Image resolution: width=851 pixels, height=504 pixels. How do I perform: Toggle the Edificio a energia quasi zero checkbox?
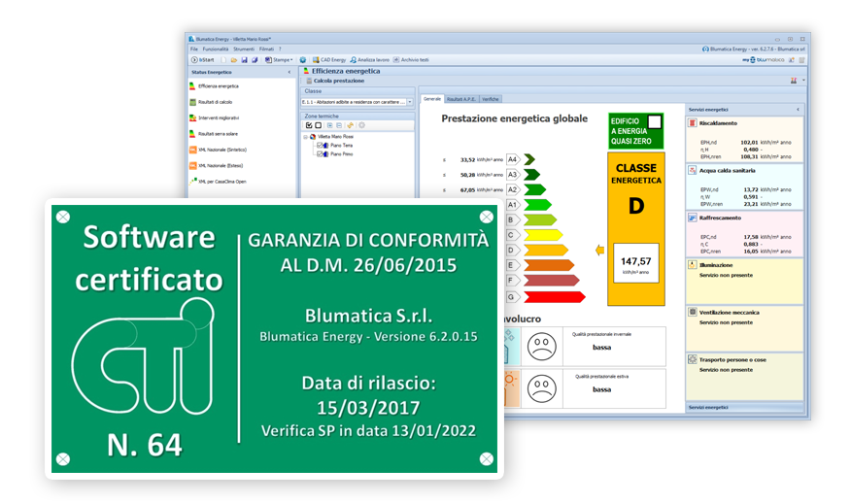pos(655,122)
